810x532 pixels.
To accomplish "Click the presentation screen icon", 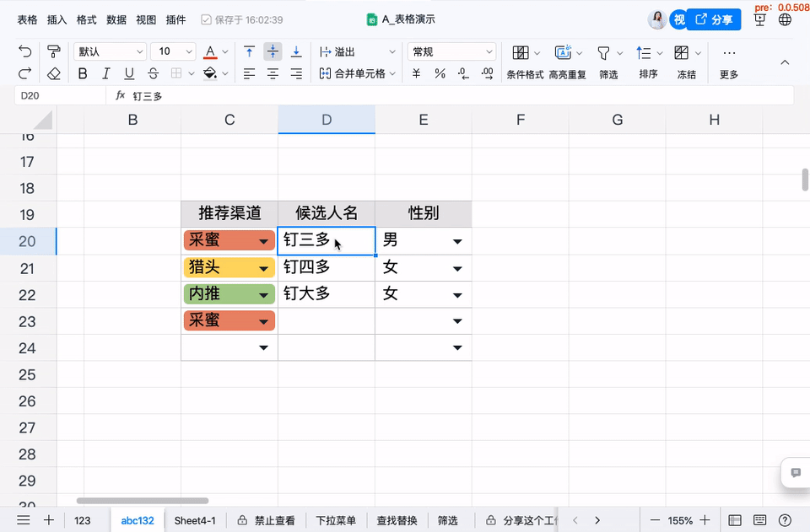I will pos(760,19).
